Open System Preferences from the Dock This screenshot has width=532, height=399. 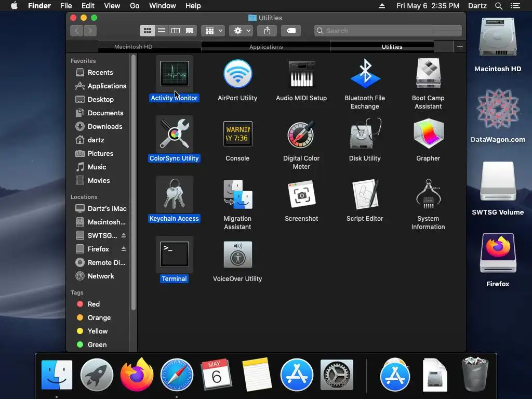(337, 375)
